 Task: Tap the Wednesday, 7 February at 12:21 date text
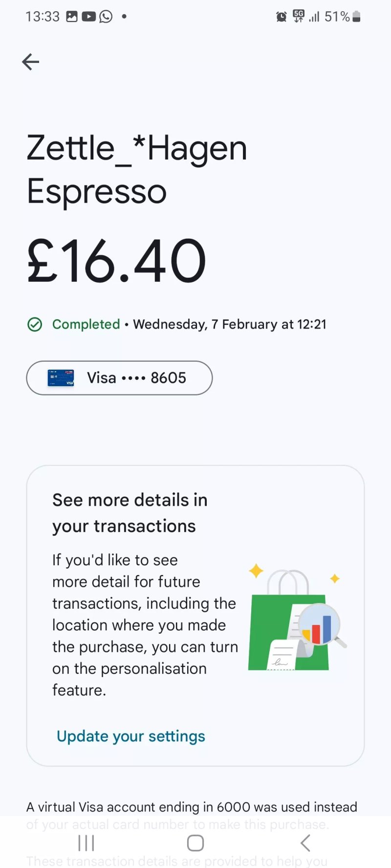tap(230, 324)
